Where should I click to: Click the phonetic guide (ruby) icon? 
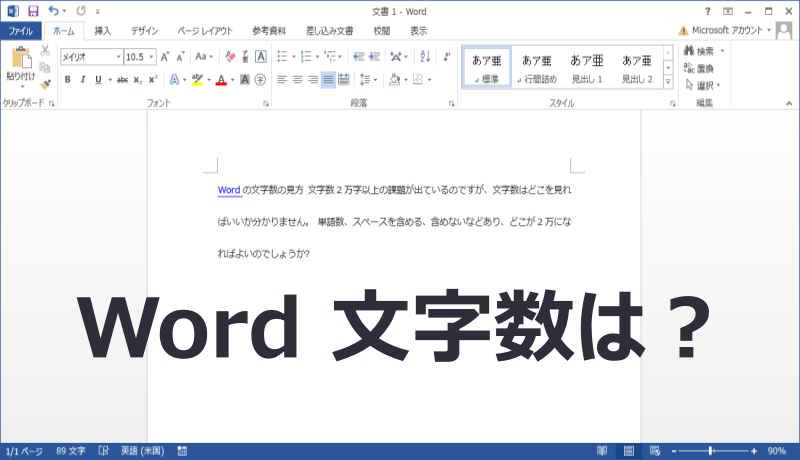pos(245,57)
